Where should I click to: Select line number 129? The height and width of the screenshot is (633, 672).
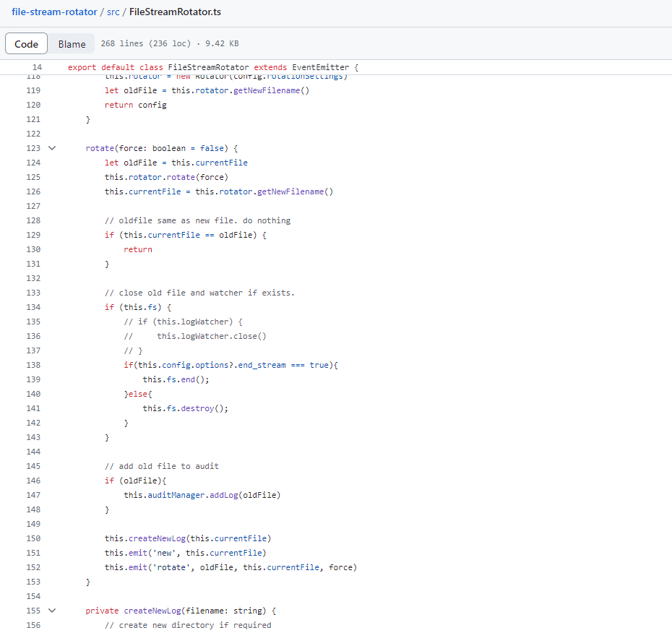click(33, 235)
